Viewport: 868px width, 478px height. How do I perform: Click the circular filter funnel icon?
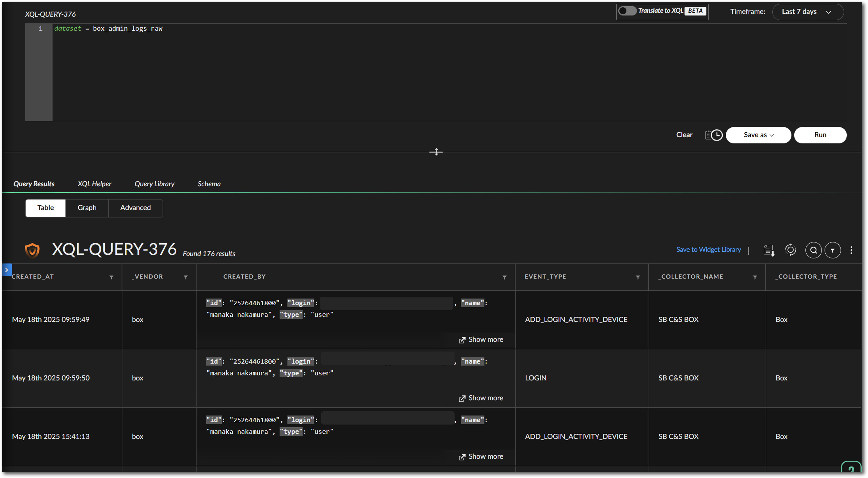click(x=833, y=250)
